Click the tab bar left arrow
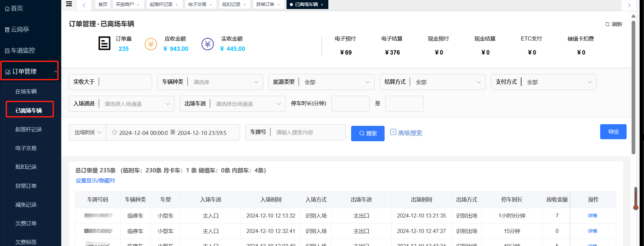The height and width of the screenshot is (246, 644). [84, 5]
